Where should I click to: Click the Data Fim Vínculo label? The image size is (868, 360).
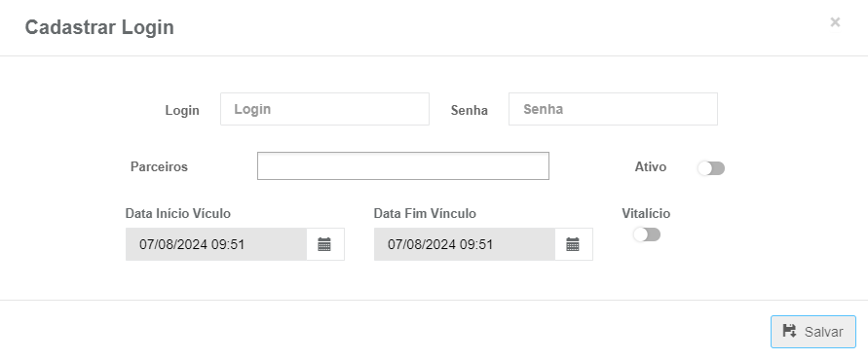point(425,213)
